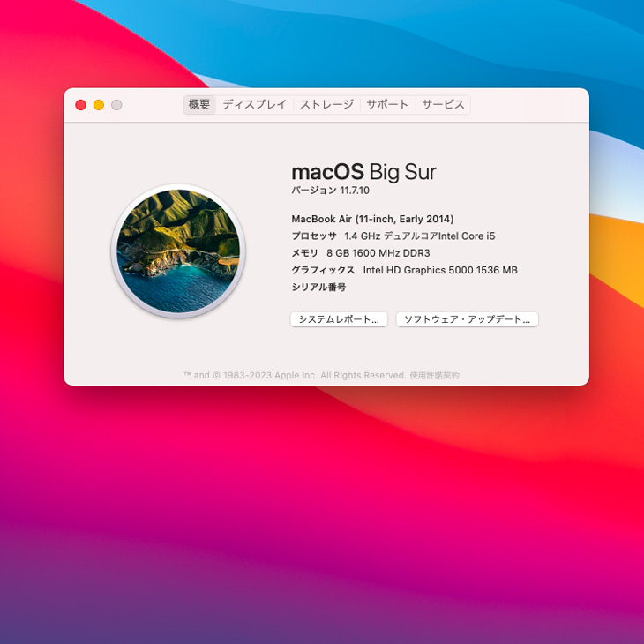
Task: Click the macOS Big Sur round logo image
Action: (x=178, y=251)
